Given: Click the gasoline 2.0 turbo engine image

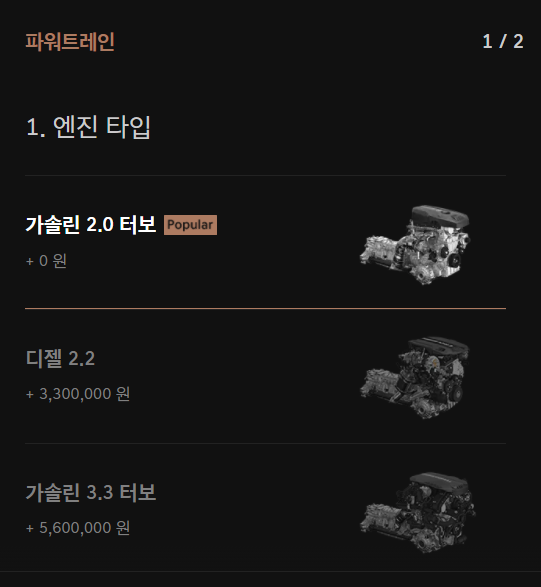Looking at the screenshot, I should click(x=415, y=245).
